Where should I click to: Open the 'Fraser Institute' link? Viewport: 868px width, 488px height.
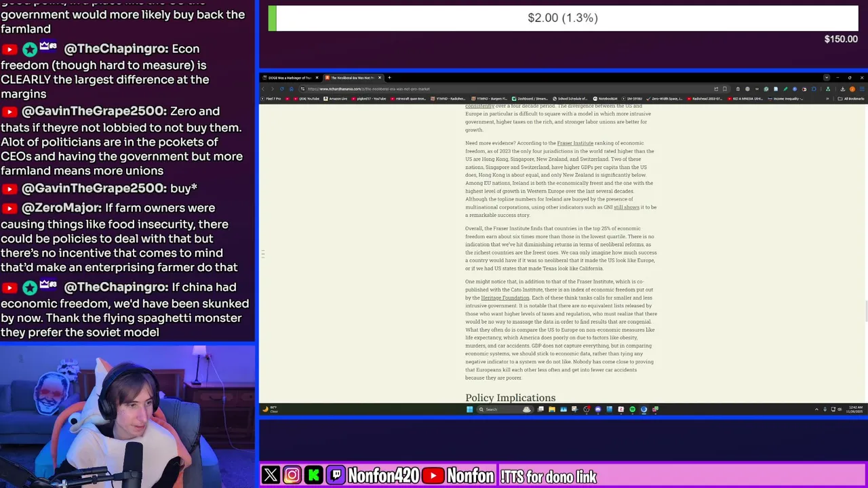[x=575, y=143]
